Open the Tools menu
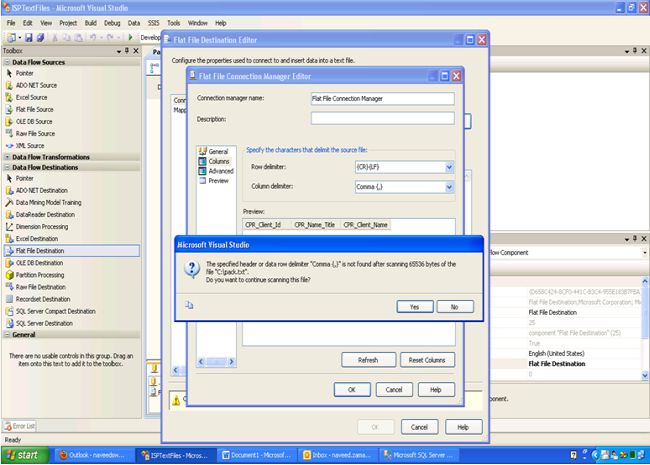The width and height of the screenshot is (650, 465). (173, 23)
